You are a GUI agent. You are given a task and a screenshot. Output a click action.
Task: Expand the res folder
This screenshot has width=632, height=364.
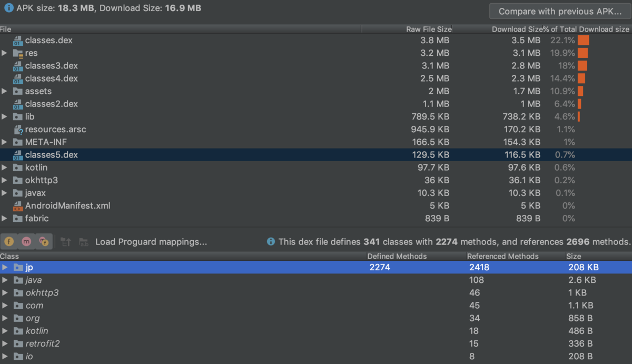pos(5,53)
